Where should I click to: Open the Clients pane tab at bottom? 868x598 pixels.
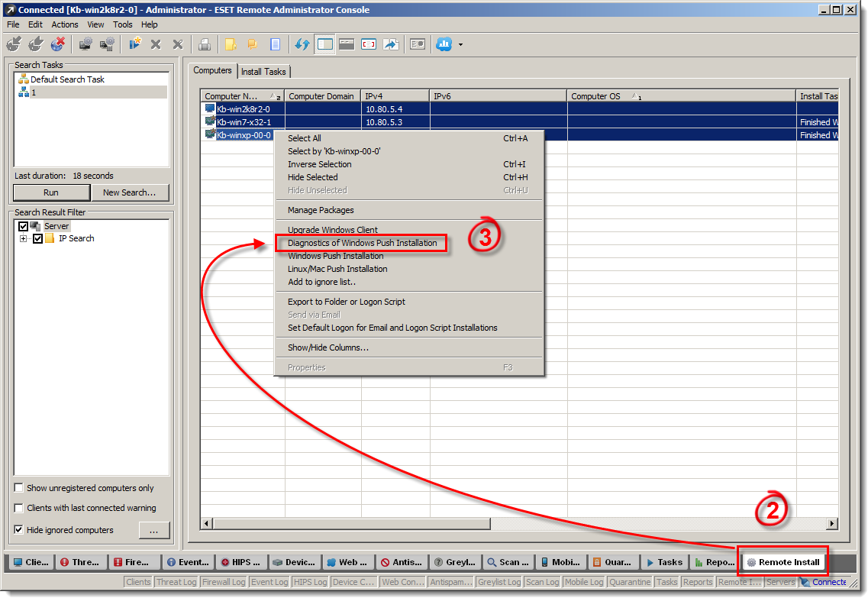coord(31,562)
